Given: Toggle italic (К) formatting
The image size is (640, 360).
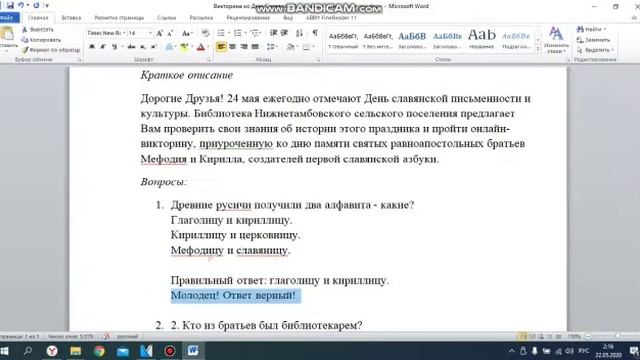Looking at the screenshot, I should (x=103, y=47).
